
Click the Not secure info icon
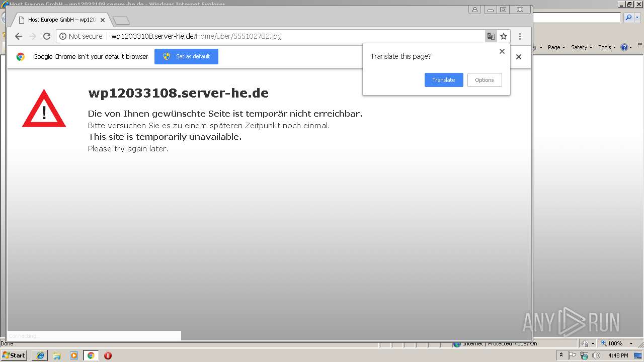pos(63,36)
